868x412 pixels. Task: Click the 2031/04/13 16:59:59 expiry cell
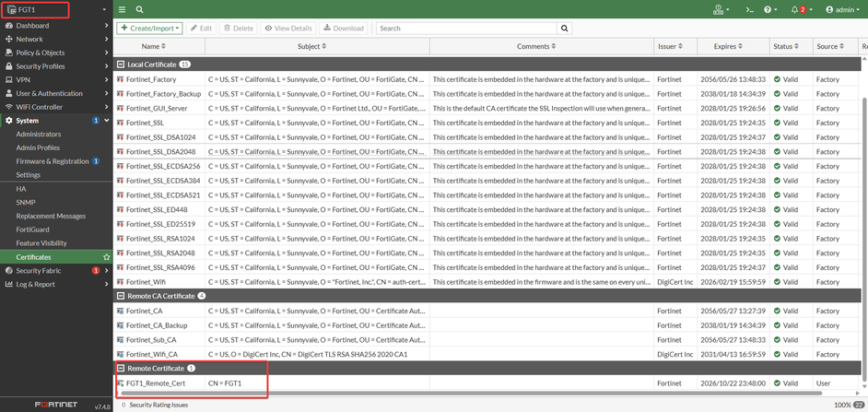(x=733, y=354)
